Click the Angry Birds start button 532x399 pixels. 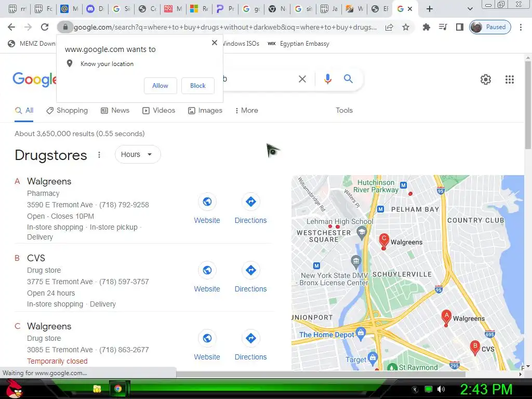(14, 389)
